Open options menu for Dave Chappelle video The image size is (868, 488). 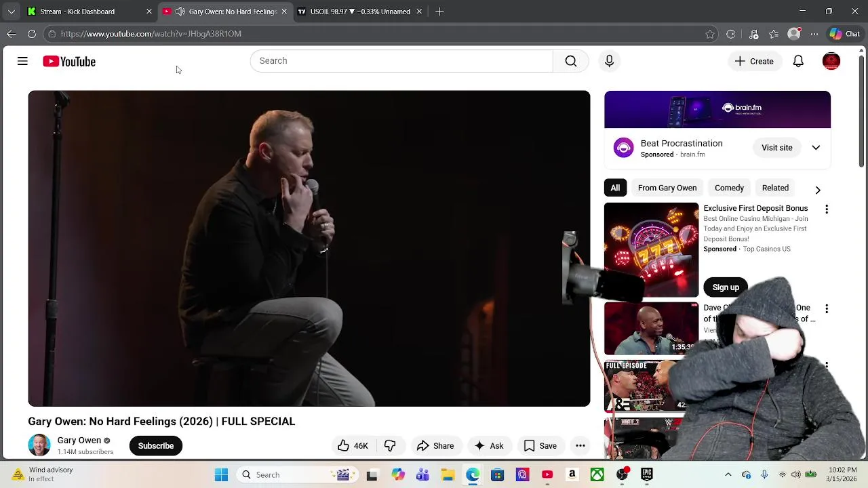[827, 309]
